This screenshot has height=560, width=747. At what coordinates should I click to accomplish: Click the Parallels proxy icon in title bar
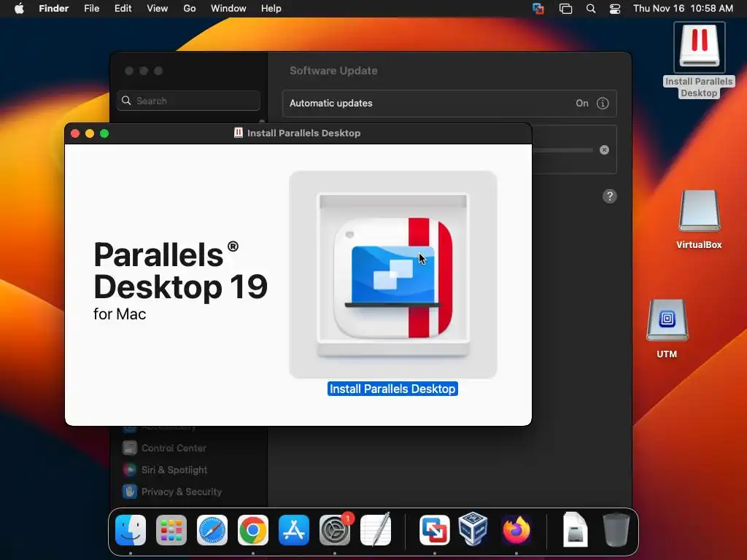[x=239, y=133]
